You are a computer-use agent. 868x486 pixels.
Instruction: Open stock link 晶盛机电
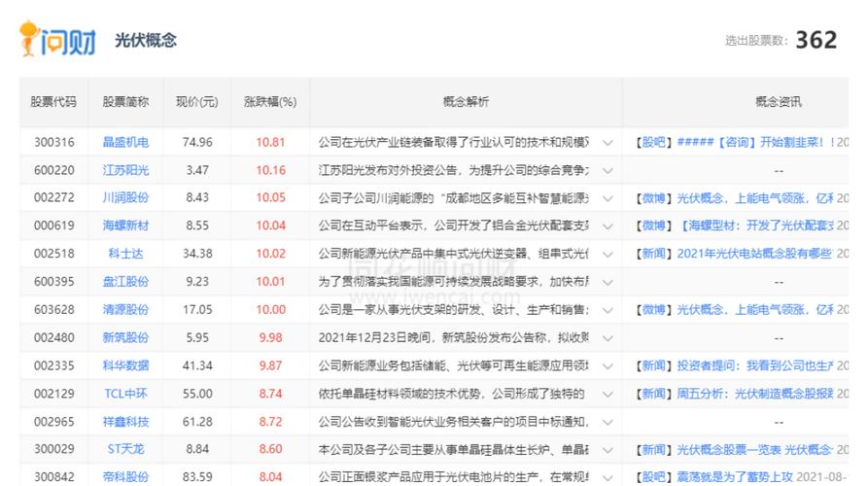(125, 142)
